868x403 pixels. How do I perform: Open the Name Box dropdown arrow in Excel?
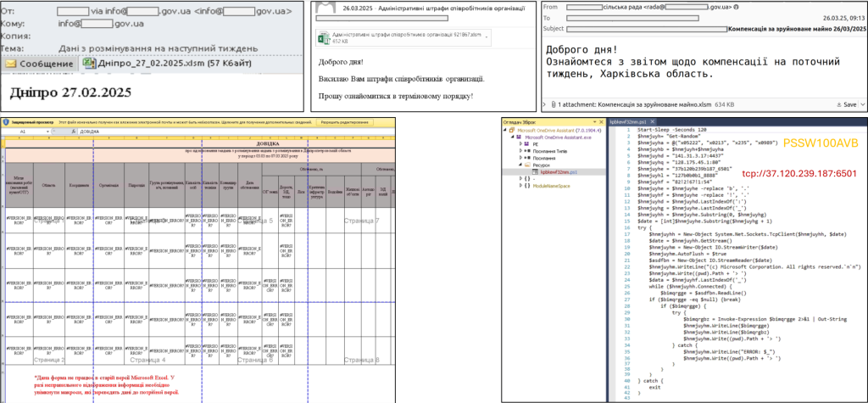(47, 132)
